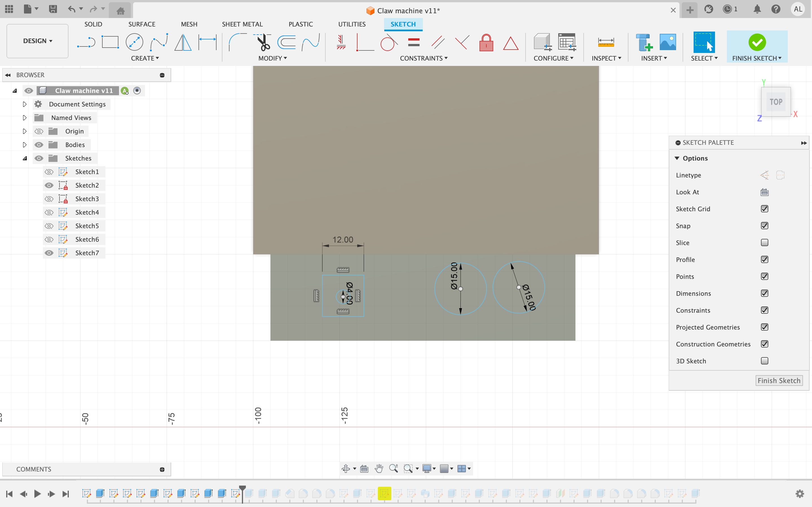Switch to SURFACE tab
This screenshot has width=812, height=507.
coord(142,24)
